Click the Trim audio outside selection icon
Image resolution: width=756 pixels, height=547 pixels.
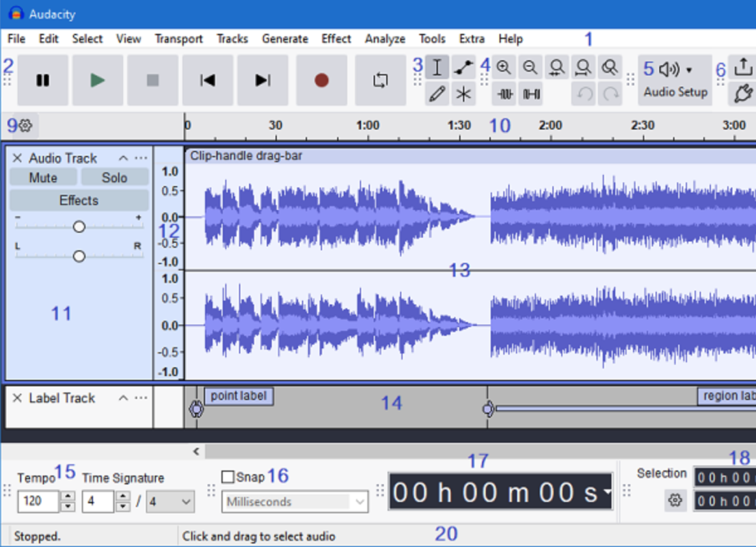[504, 94]
